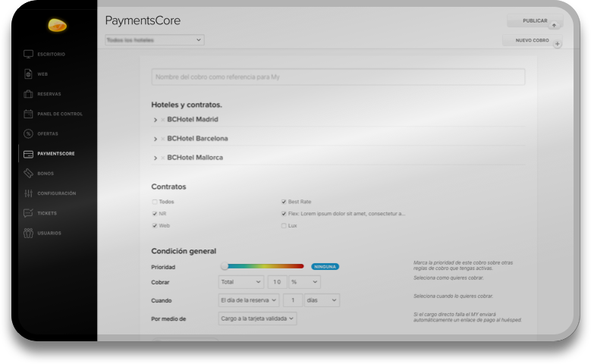Expand the BCHotel Barcelona row

[156, 139]
